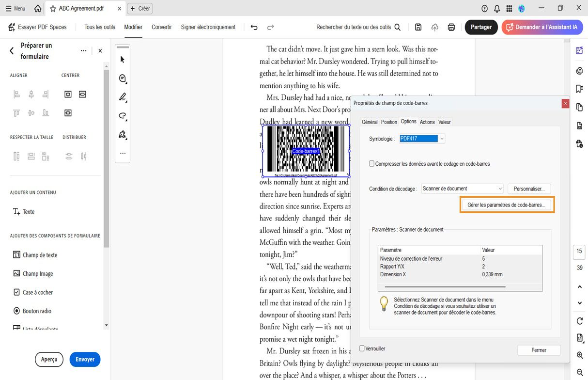Click the align bottom edges icon

point(46,113)
